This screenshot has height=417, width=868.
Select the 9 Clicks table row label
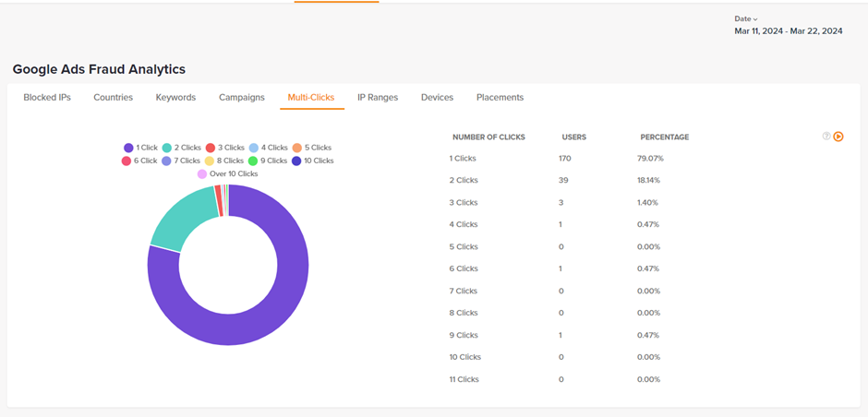click(464, 336)
